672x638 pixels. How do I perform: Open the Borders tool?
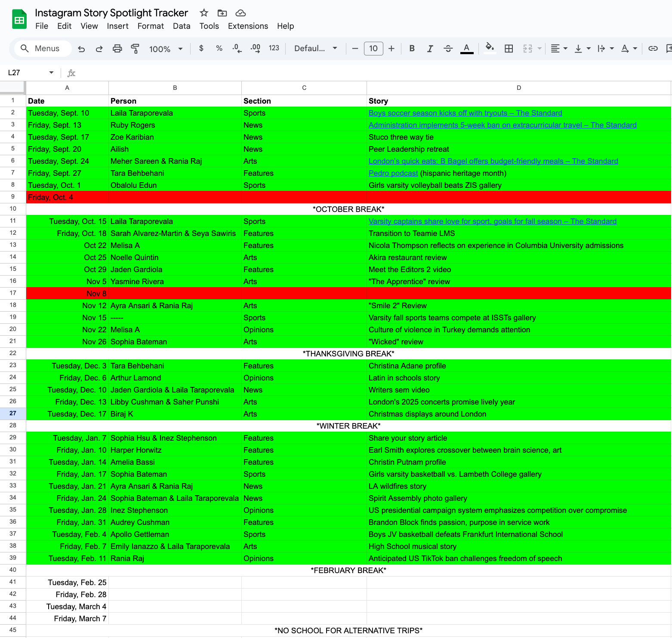point(509,49)
